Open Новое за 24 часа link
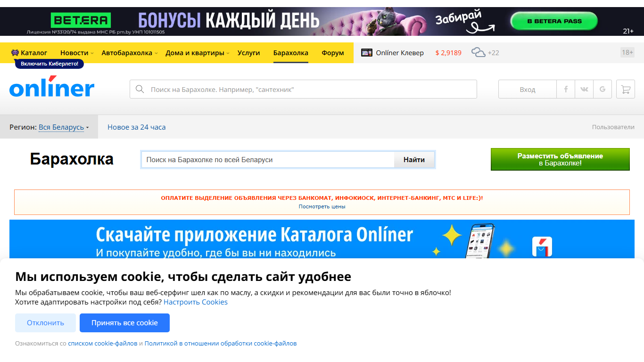The width and height of the screenshot is (644, 362). (x=136, y=127)
